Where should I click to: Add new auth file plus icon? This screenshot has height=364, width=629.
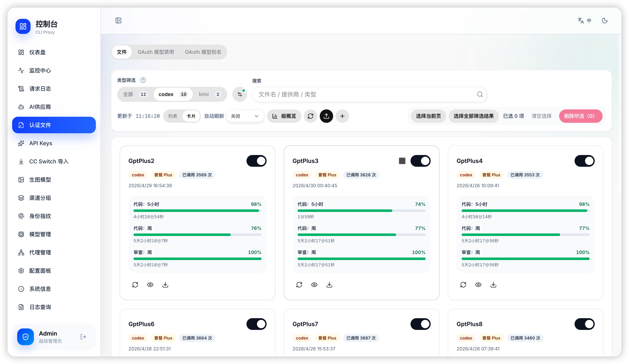point(342,116)
